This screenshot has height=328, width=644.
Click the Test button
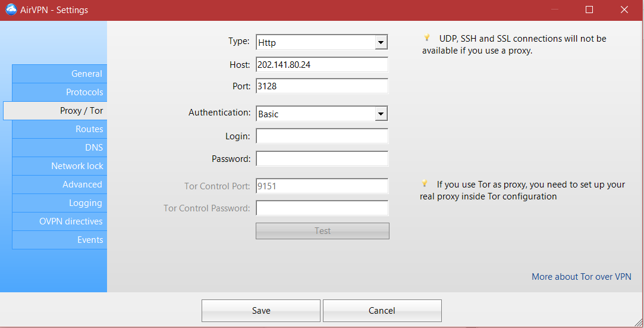(322, 231)
